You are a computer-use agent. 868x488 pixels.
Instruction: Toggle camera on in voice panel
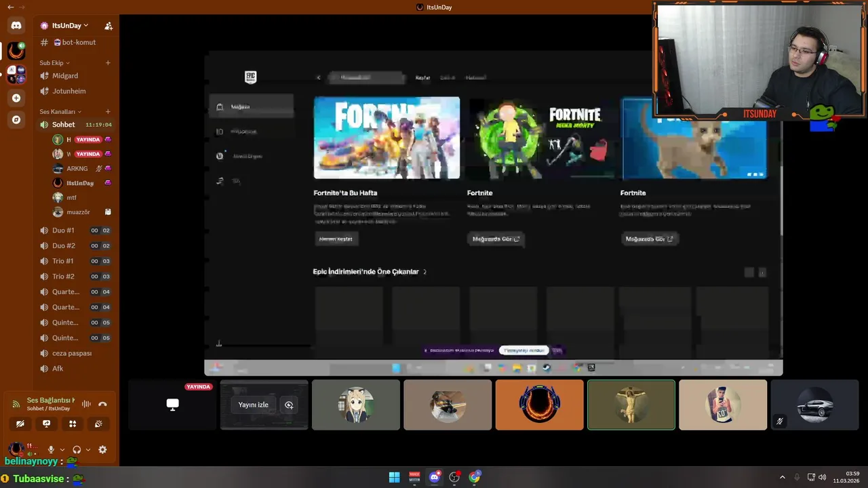pyautogui.click(x=20, y=424)
